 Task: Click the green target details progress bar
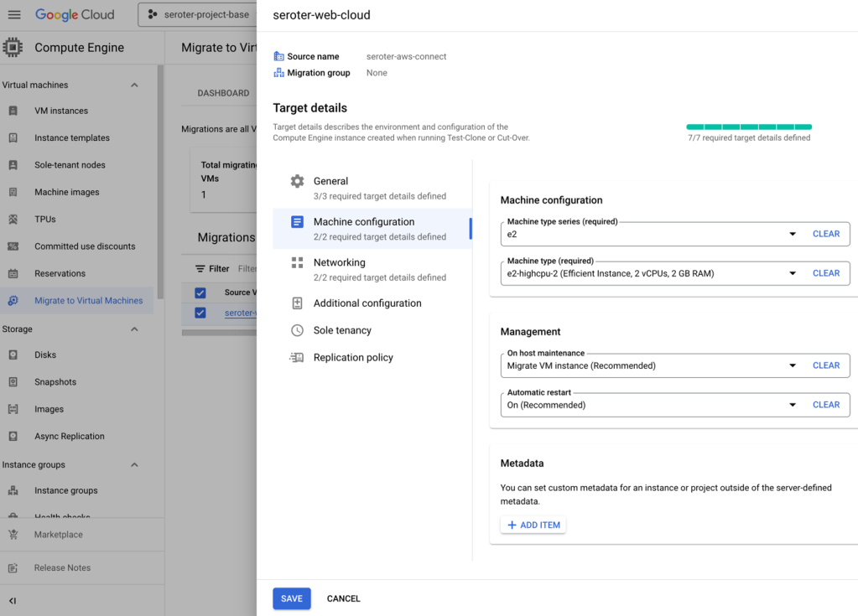[x=748, y=127]
